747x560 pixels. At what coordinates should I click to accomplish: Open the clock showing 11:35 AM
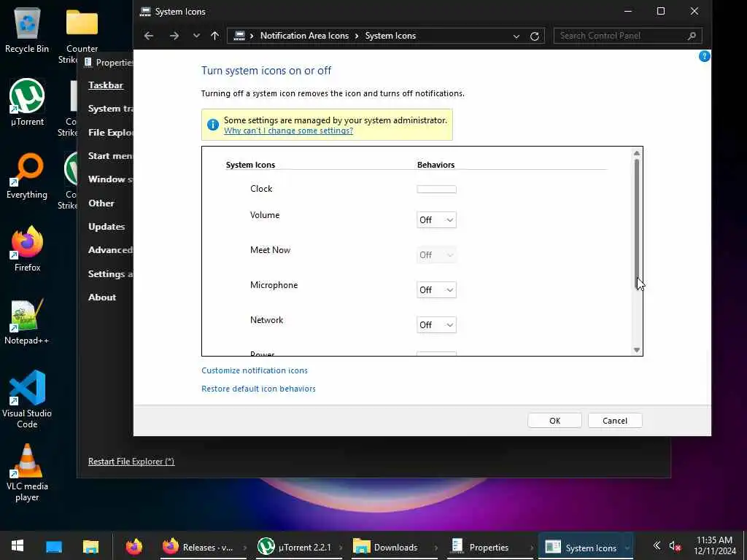tap(714, 545)
